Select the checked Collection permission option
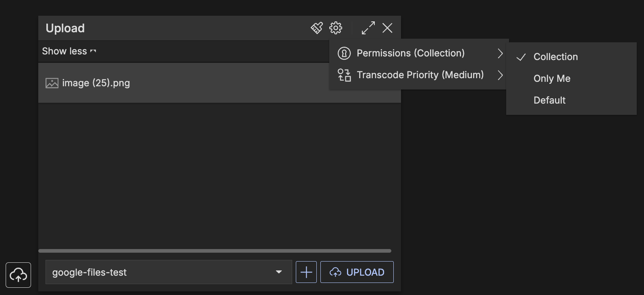 click(x=555, y=57)
